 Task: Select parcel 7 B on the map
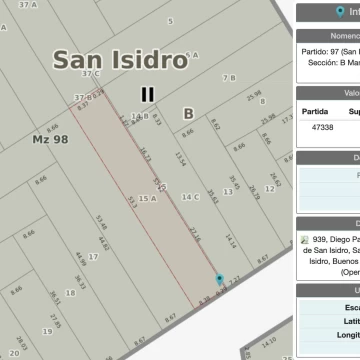point(229,78)
